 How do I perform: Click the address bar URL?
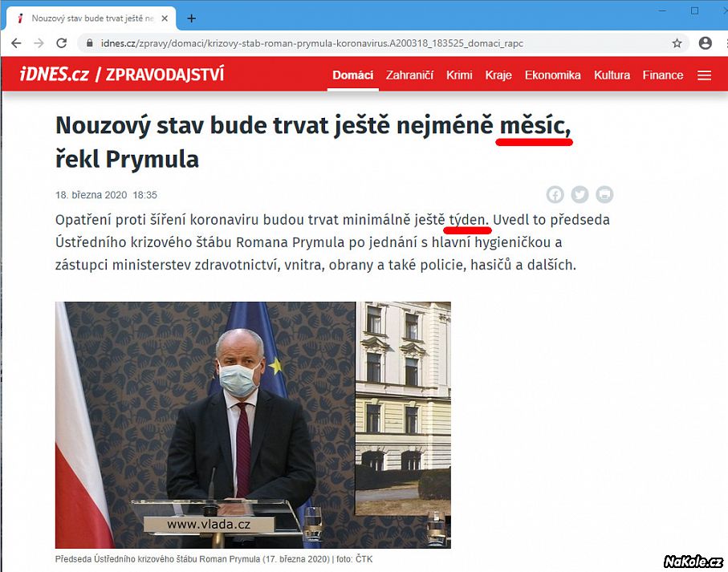click(312, 43)
